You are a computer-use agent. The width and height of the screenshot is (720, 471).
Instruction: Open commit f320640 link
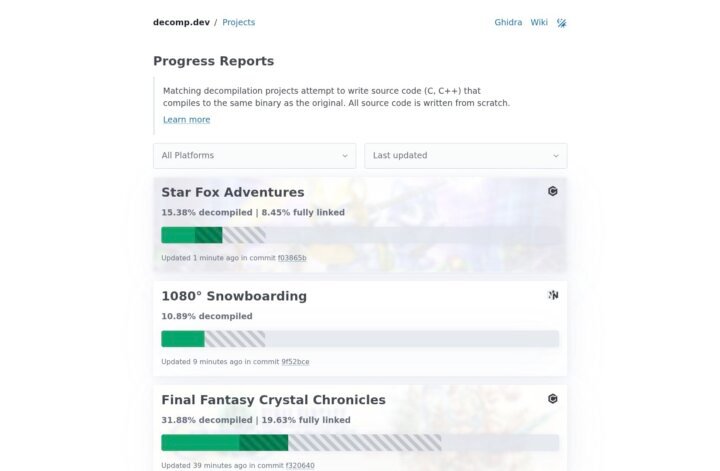pyautogui.click(x=300, y=465)
